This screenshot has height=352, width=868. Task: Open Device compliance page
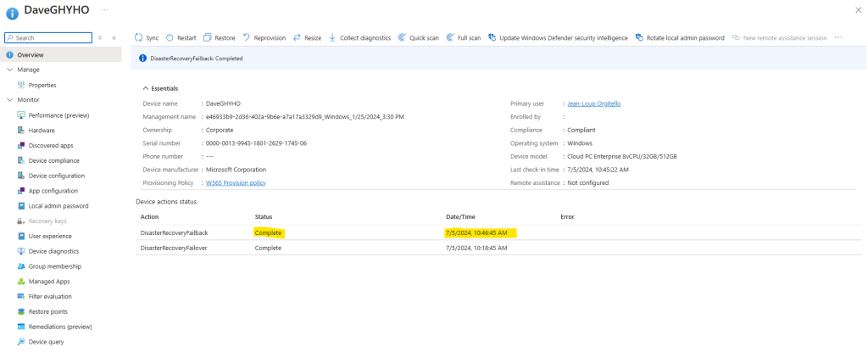pyautogui.click(x=53, y=160)
